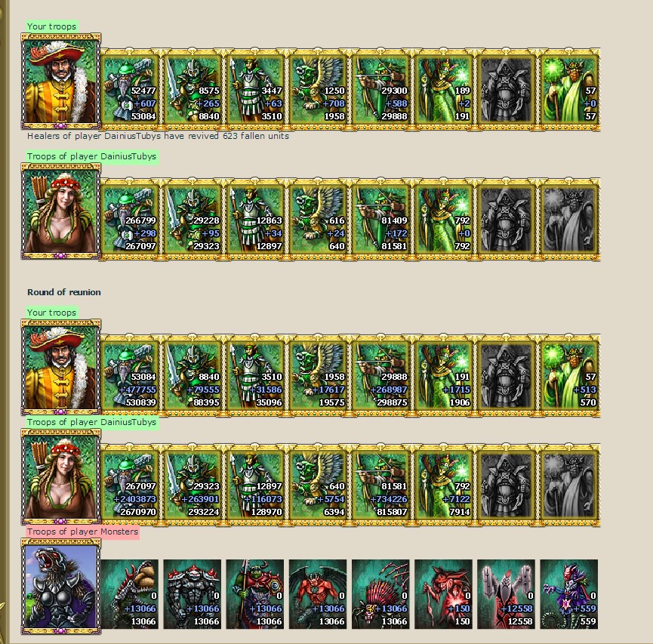Click DainiusTubys spearman unit showing 12897 total
The image size is (653, 644).
click(x=255, y=220)
